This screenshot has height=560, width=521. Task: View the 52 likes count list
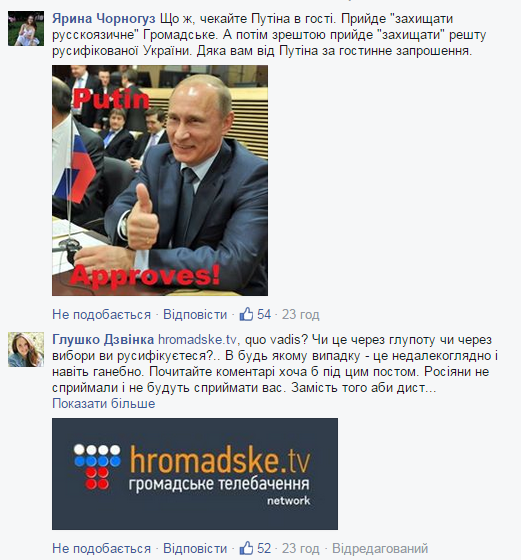pyautogui.click(x=264, y=548)
